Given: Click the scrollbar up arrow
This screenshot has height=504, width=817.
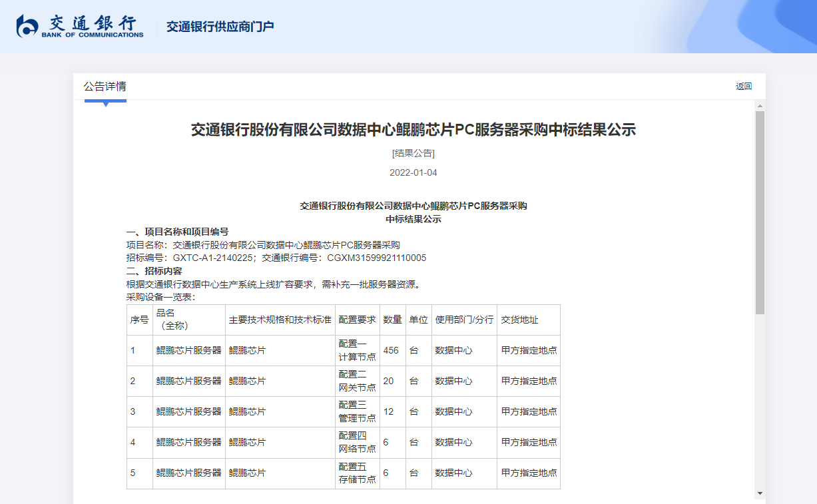Looking at the screenshot, I should (760, 106).
